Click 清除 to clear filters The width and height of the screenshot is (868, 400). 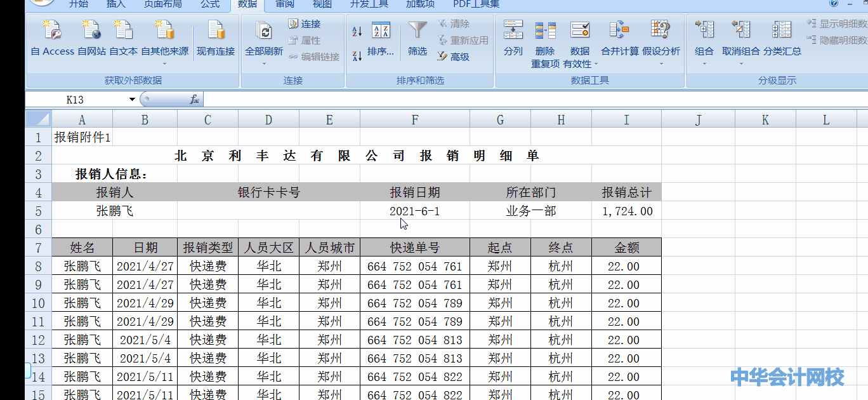pos(454,24)
